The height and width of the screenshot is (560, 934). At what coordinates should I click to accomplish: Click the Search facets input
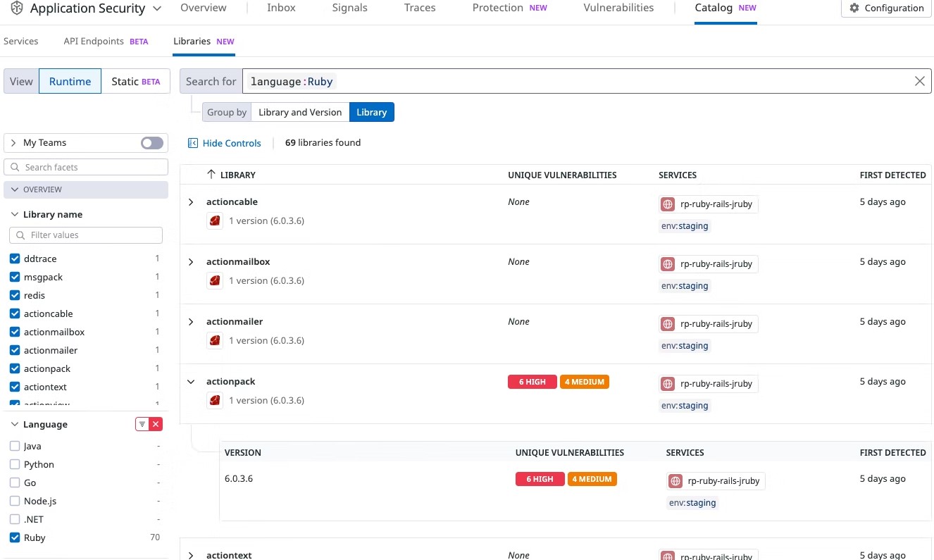point(86,167)
